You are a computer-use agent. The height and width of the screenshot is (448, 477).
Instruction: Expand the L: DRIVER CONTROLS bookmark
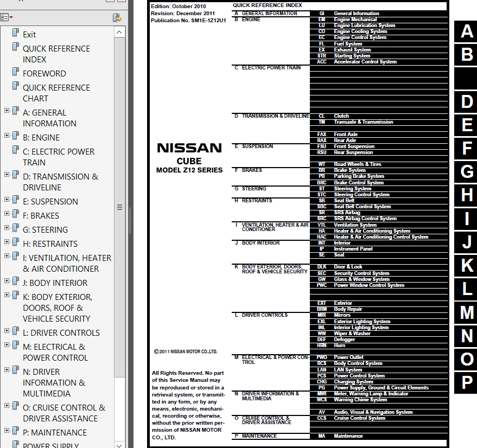pos(7,331)
